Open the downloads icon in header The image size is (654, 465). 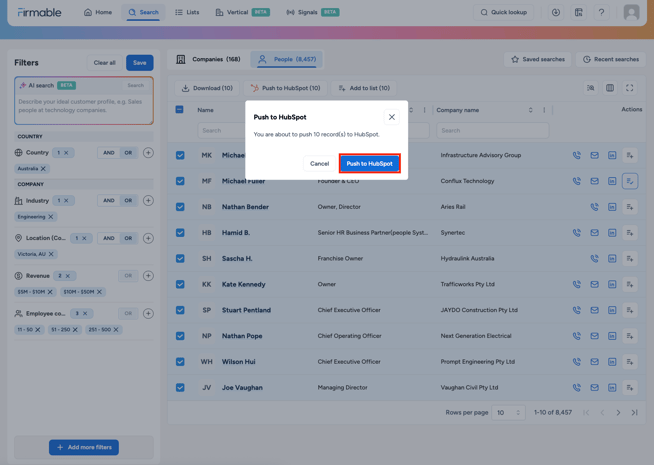(556, 12)
